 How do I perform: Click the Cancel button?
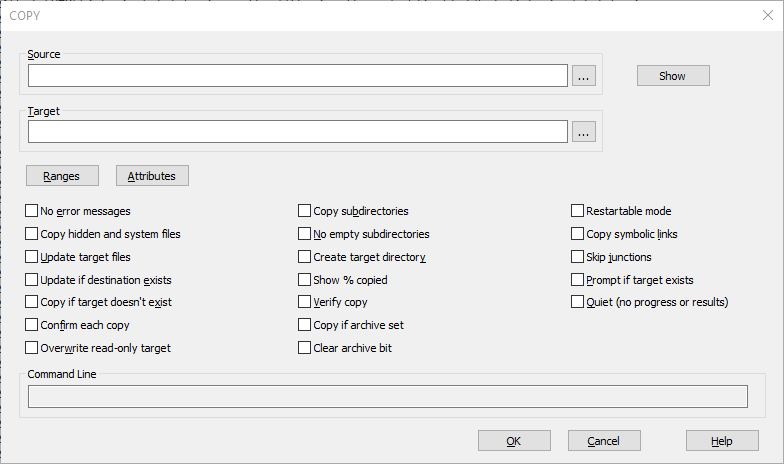604,440
